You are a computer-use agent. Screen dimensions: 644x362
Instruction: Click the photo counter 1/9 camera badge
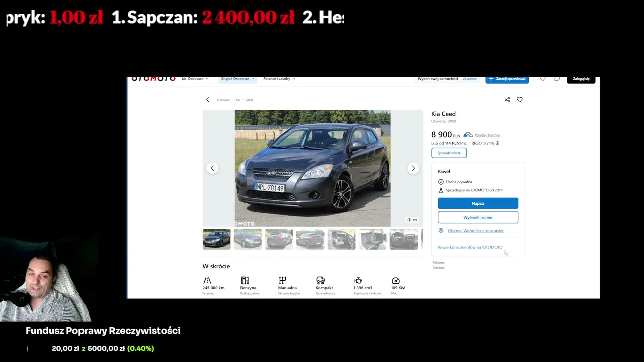(412, 220)
